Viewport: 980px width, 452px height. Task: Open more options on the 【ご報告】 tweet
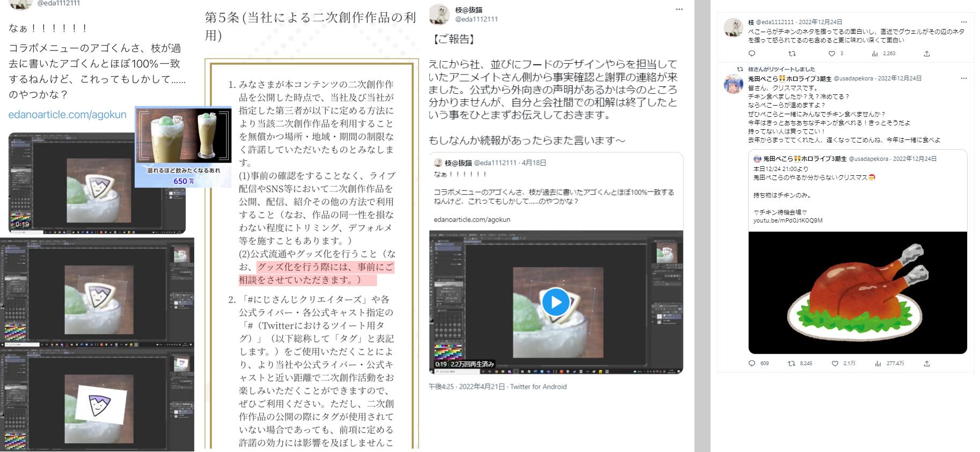pyautogui.click(x=679, y=10)
